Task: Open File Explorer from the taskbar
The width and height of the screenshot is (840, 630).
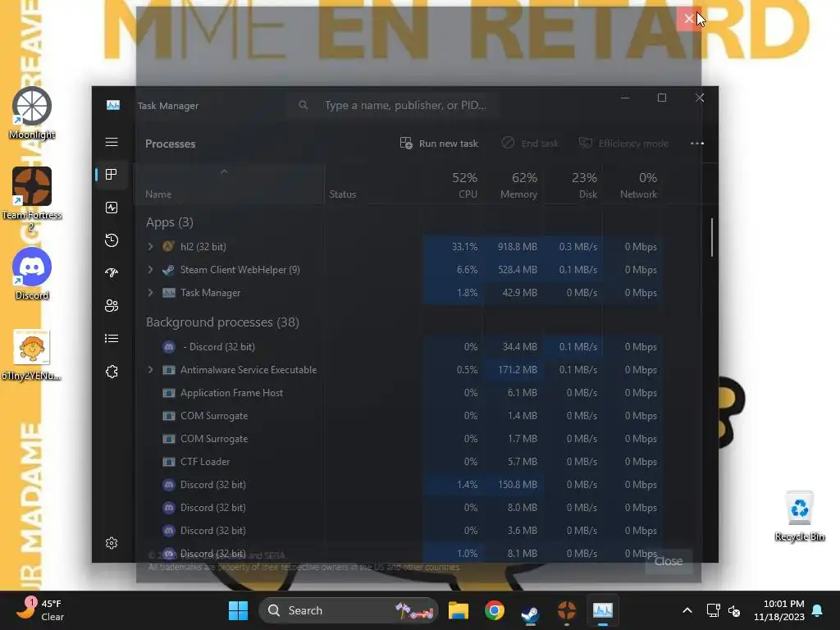Action: (458, 610)
